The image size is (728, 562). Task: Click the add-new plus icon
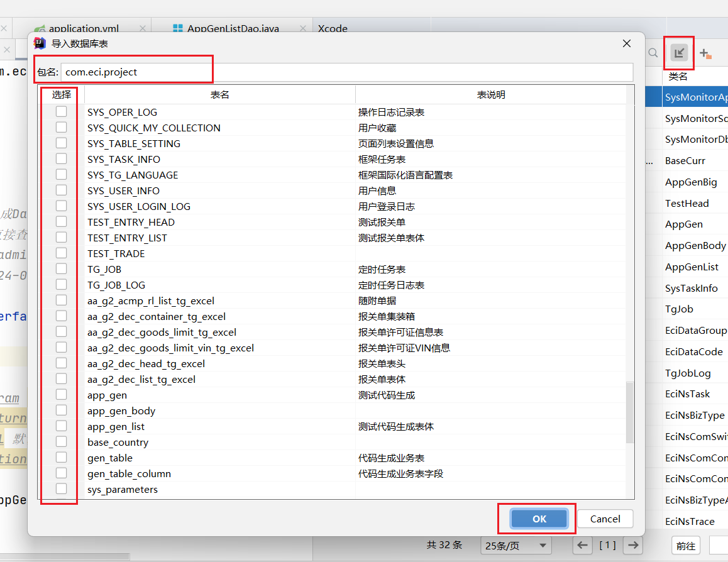click(705, 54)
